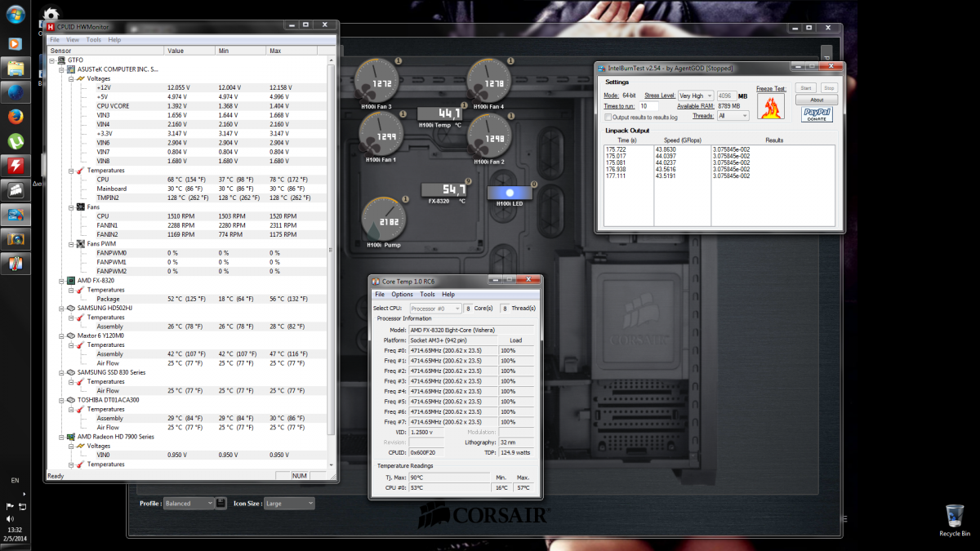
Task: Open HWMonitor View menu
Action: (73, 39)
